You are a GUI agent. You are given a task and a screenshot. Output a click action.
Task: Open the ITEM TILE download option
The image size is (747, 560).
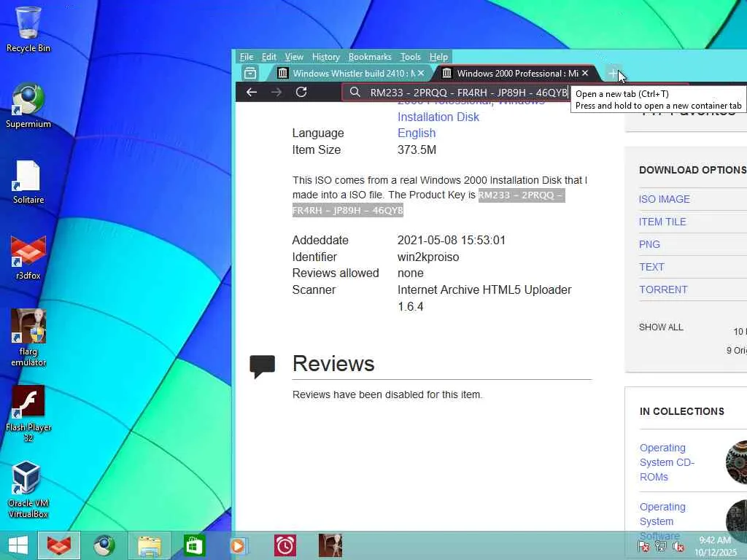[x=662, y=222]
